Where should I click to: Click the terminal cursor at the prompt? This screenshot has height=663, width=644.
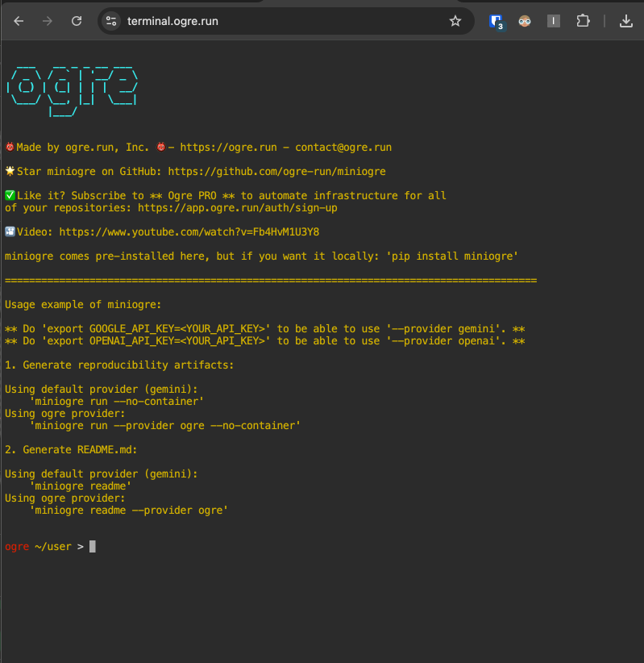click(x=93, y=547)
